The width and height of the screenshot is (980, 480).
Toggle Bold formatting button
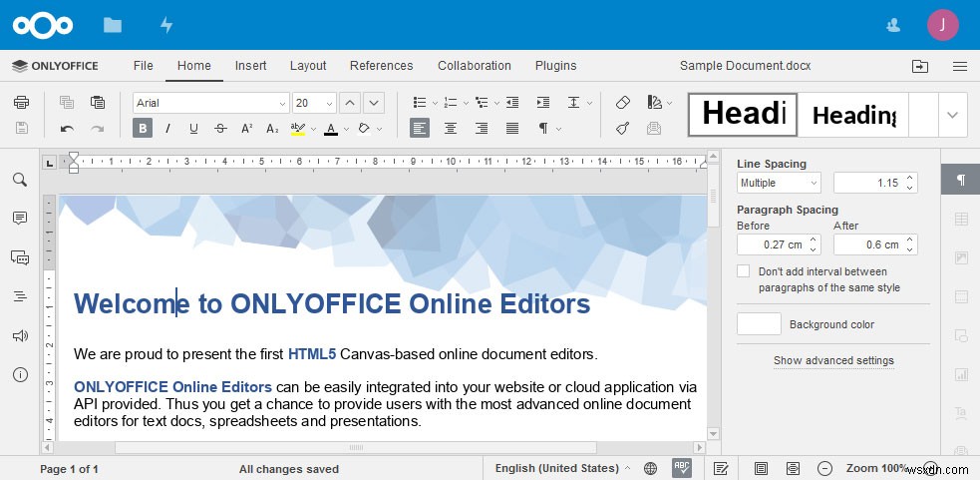click(143, 128)
